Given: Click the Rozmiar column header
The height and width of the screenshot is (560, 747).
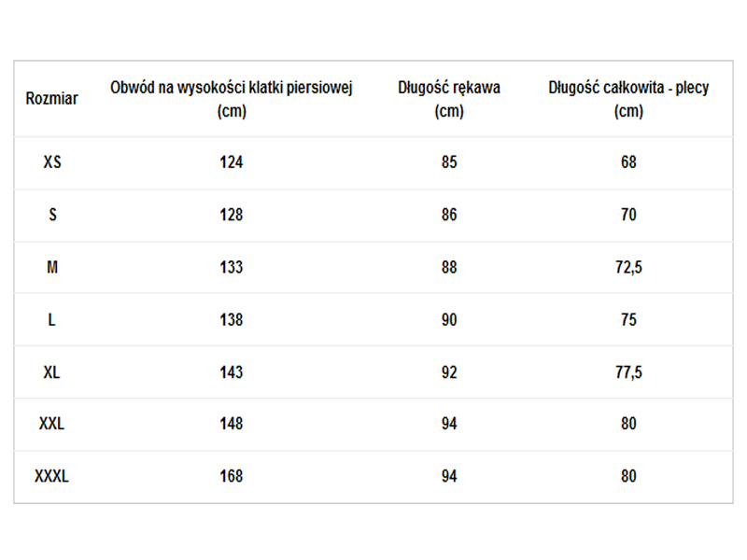Looking at the screenshot, I should 51,99.
